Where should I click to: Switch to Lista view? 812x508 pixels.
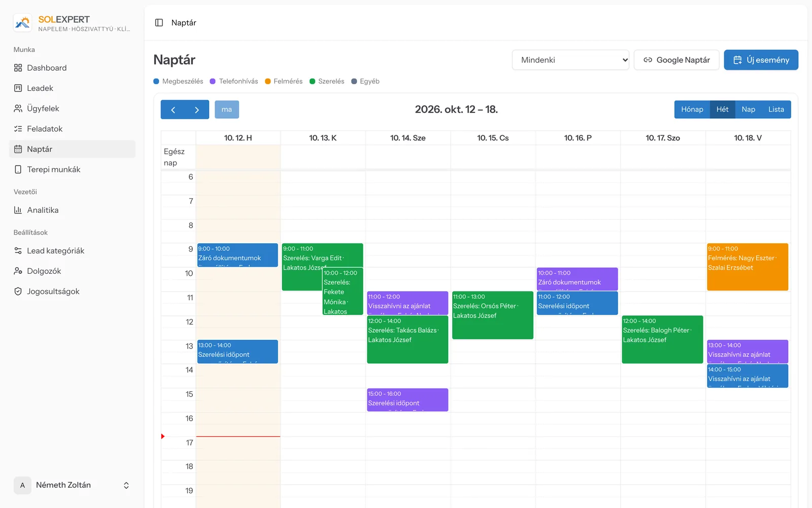click(776, 110)
